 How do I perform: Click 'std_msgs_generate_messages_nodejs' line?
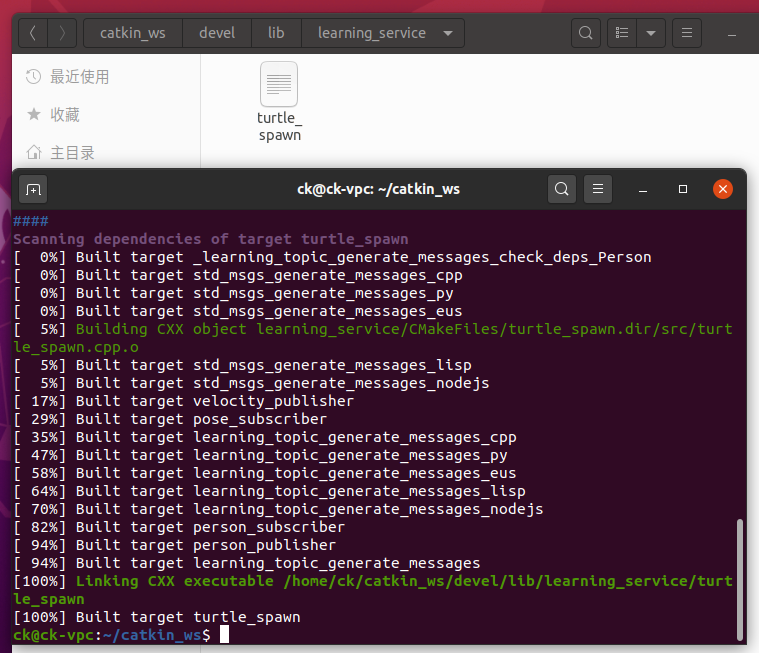251,383
